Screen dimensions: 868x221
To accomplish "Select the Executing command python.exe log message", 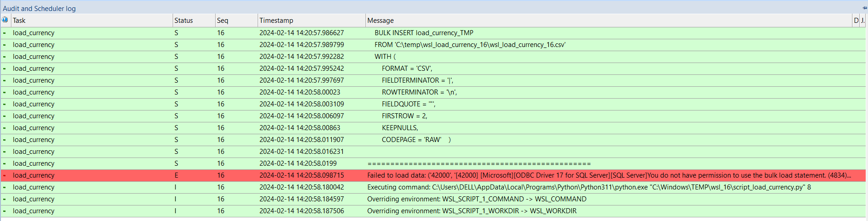I will pyautogui.click(x=589, y=187).
